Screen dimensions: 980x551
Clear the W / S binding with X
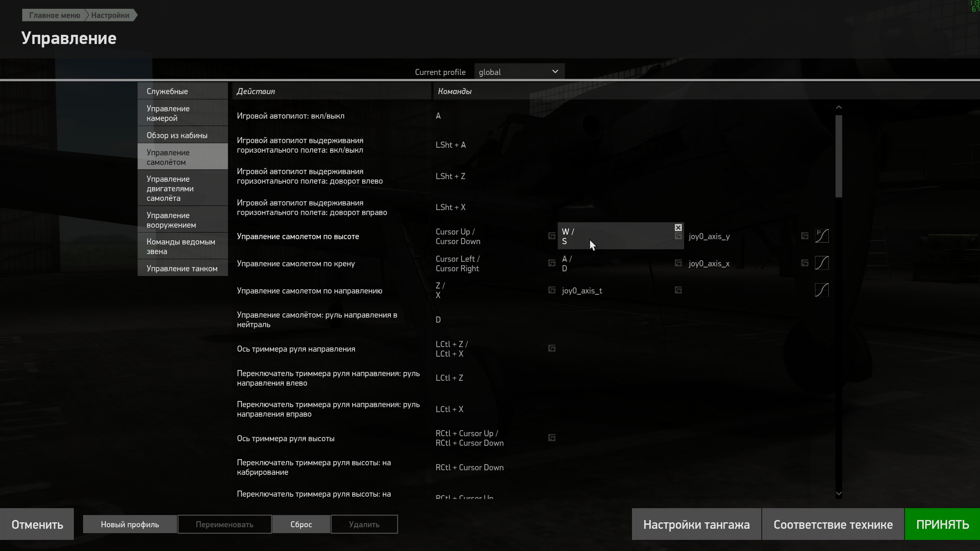[x=678, y=228]
